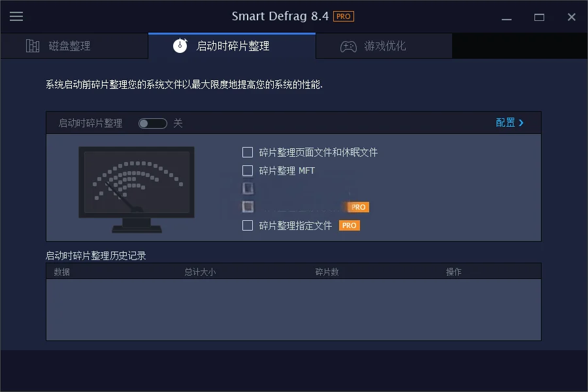The height and width of the screenshot is (392, 588).
Task: Open the 配置 settings link
Action: point(506,123)
